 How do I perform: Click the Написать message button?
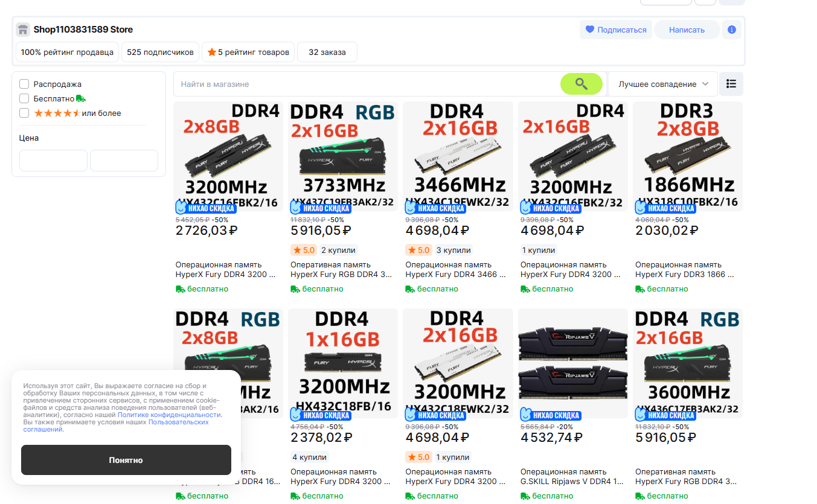(x=687, y=30)
